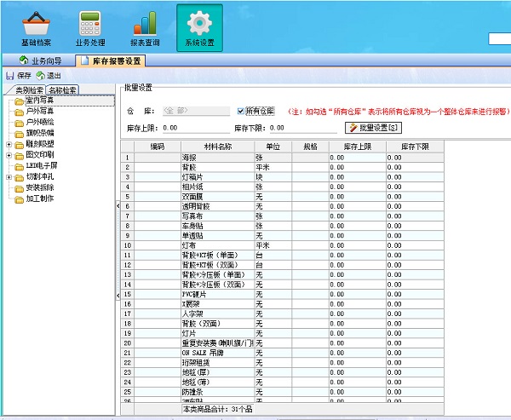The height and width of the screenshot is (420, 511).
Task: Expand the 切割冲孔 tree node
Action: [x=9, y=177]
